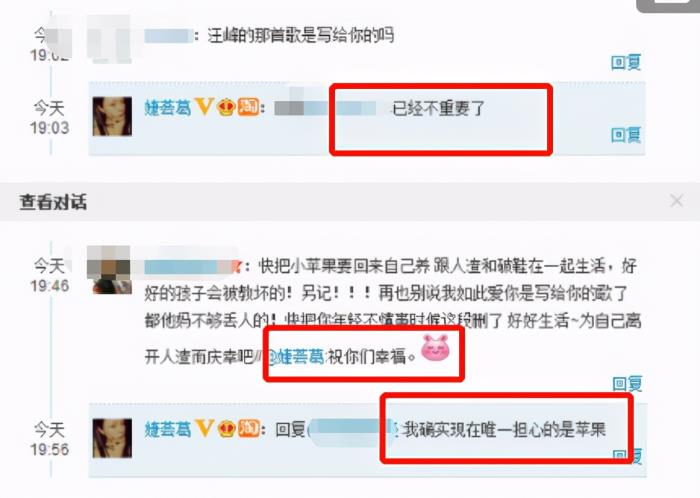Click the crown membership icon in the 19:03 reply

(x=226, y=108)
